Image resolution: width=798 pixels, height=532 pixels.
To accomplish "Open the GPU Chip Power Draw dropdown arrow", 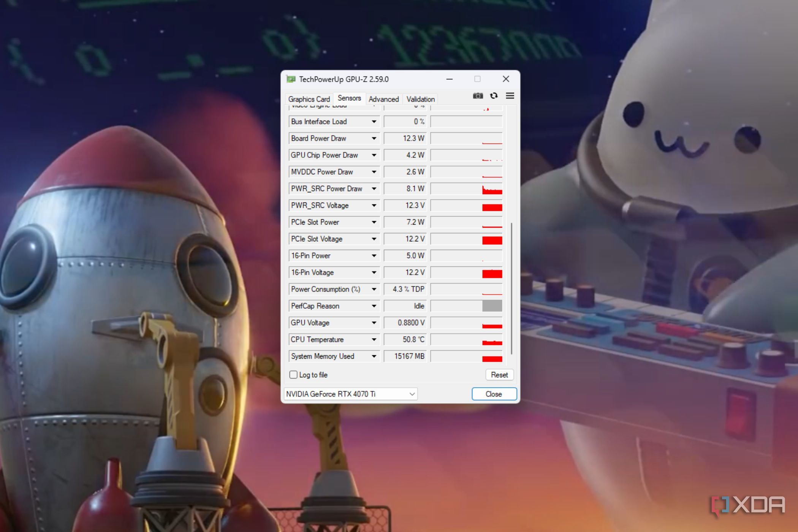I will point(374,155).
